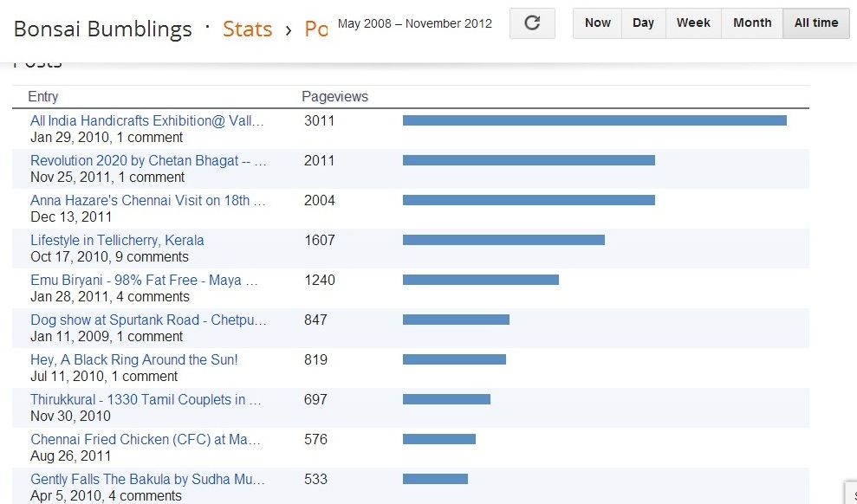Select the All time range

tap(815, 23)
